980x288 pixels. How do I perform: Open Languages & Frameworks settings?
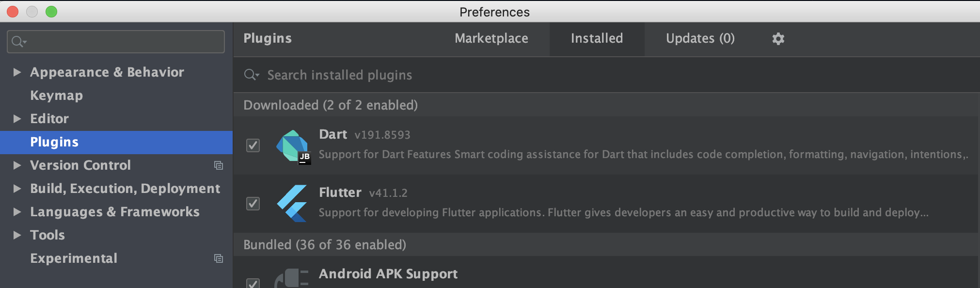tap(115, 212)
